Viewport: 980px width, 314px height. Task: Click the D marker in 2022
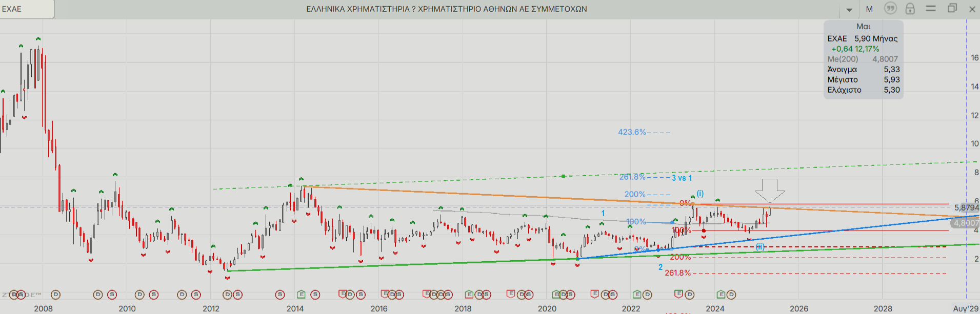pyautogui.click(x=647, y=295)
